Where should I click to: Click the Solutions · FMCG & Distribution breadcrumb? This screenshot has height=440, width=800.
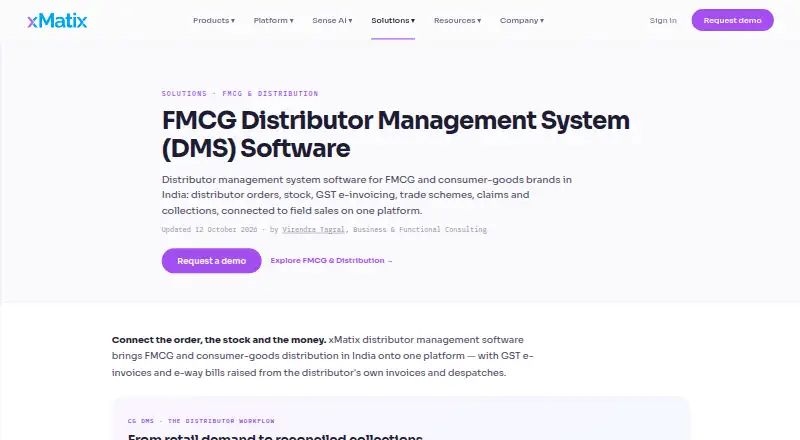pyautogui.click(x=240, y=93)
